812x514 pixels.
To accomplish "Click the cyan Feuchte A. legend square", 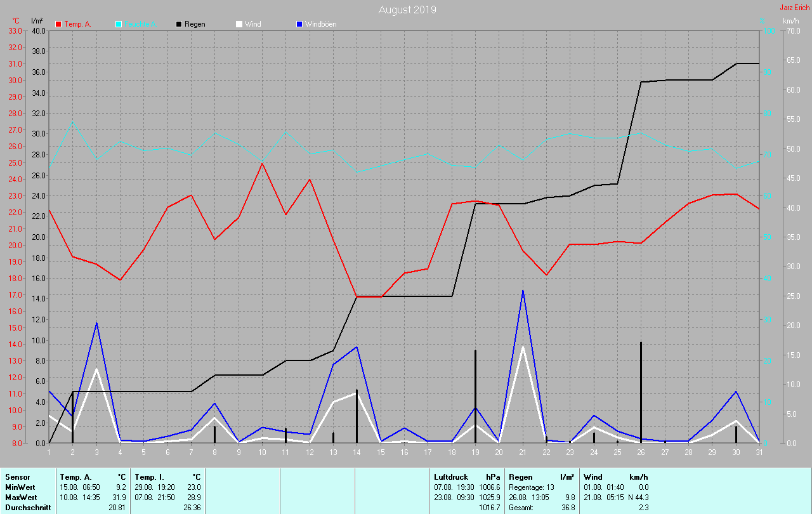I will [119, 24].
